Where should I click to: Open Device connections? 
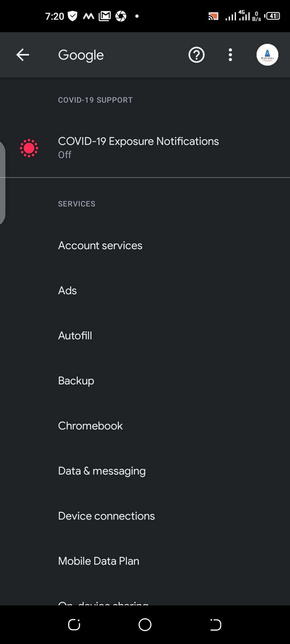[106, 516]
